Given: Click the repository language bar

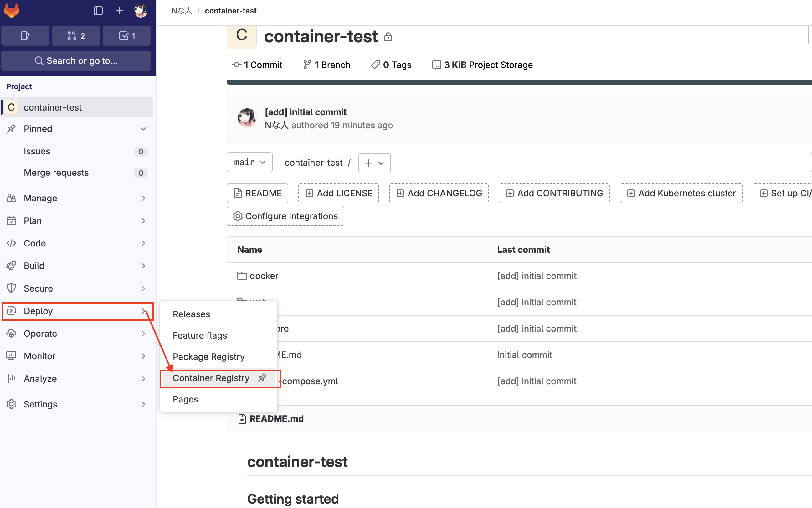Looking at the screenshot, I should click(504, 82).
